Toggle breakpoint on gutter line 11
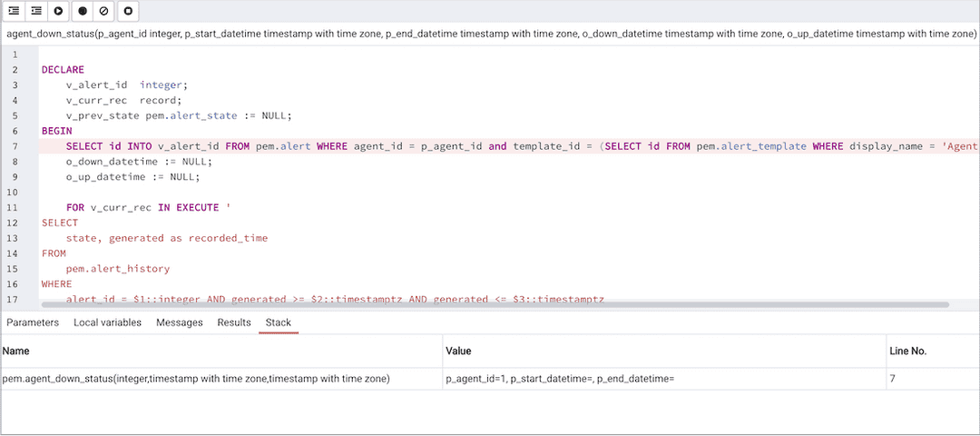 coord(15,208)
